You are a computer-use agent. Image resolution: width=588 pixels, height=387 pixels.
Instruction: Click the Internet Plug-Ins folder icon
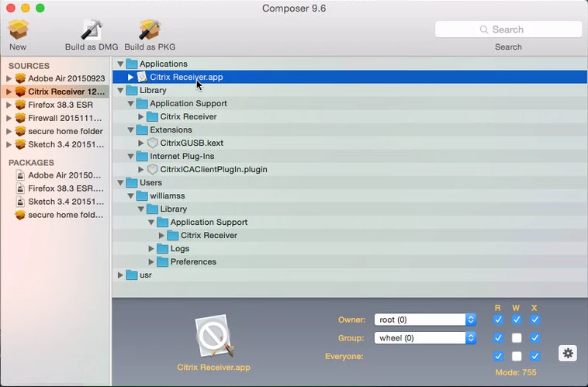click(142, 156)
